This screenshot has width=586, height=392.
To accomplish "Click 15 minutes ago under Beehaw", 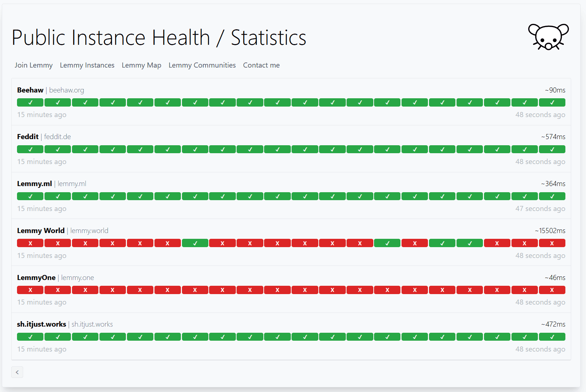I will [42, 115].
